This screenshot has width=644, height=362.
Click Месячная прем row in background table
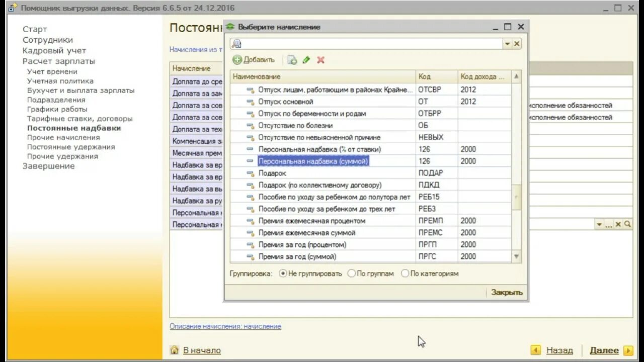pyautogui.click(x=197, y=153)
